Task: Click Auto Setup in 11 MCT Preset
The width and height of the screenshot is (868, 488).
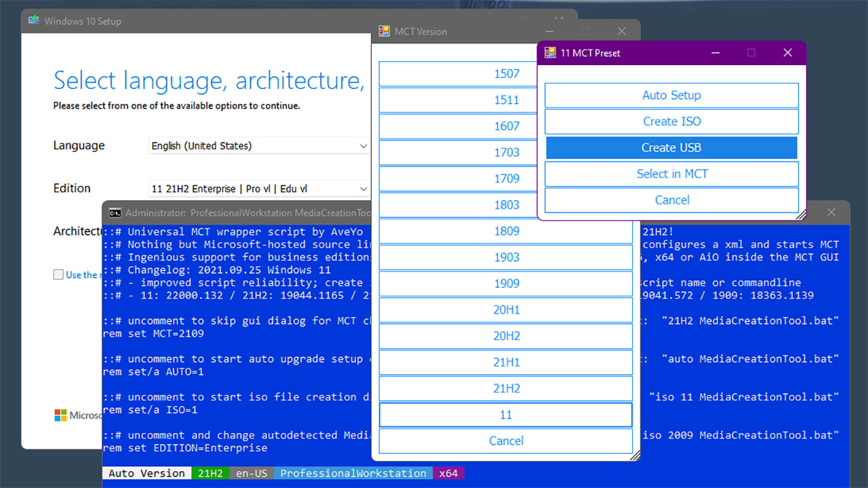Action: click(x=671, y=95)
